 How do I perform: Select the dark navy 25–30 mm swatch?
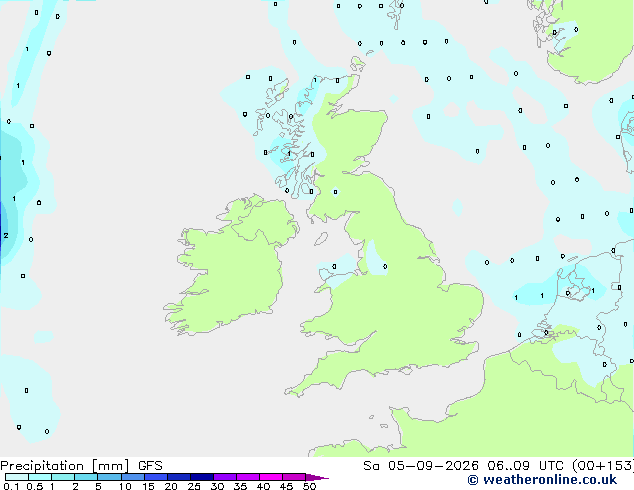[x=202, y=477]
